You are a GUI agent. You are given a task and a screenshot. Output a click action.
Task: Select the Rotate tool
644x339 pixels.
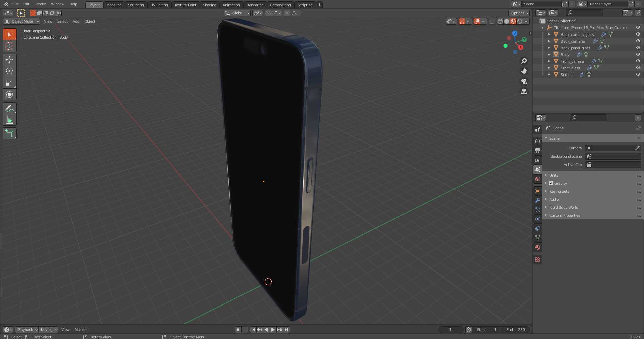(x=10, y=71)
